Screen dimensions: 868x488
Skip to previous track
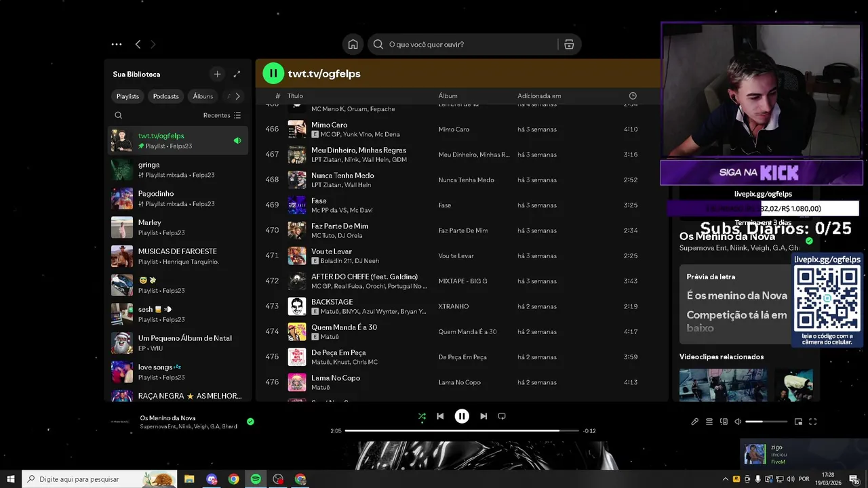(440, 416)
